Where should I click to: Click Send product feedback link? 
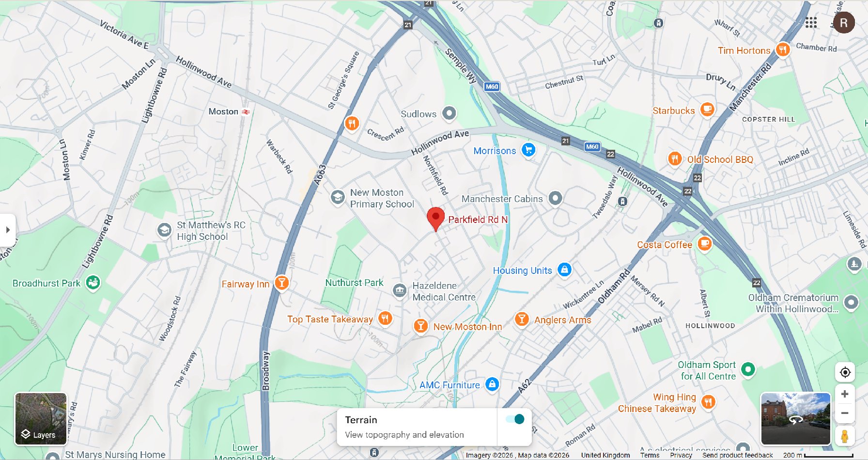pos(737,455)
